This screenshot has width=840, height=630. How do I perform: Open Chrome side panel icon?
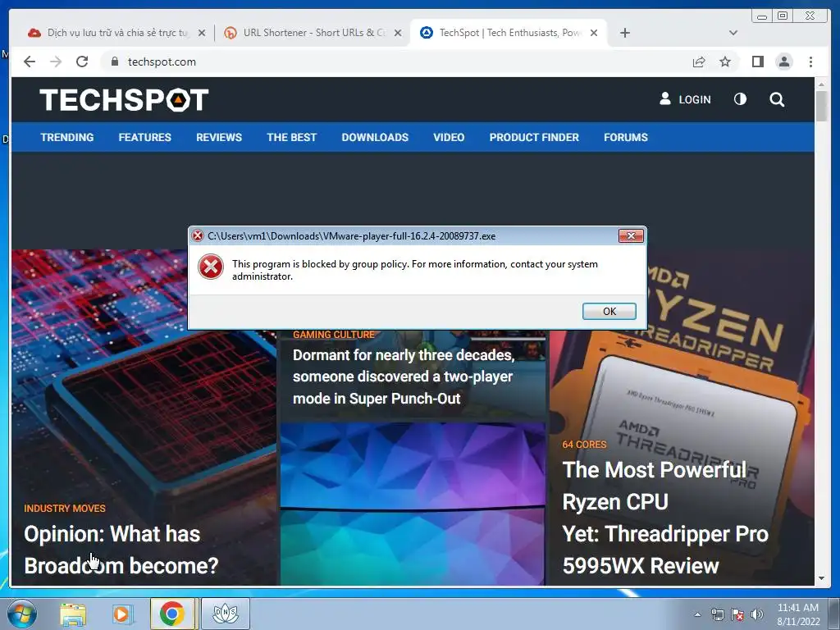point(757,62)
